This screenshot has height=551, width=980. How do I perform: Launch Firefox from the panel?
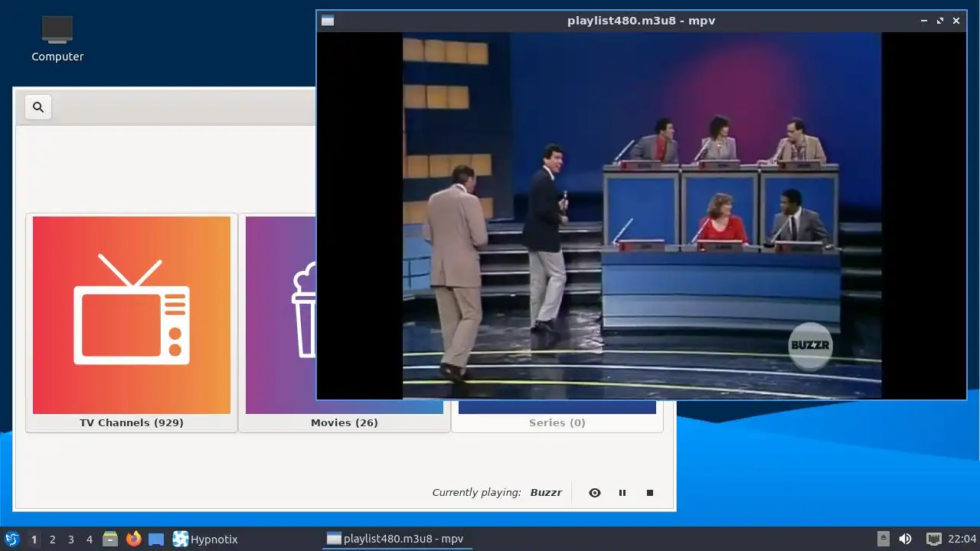pos(134,539)
